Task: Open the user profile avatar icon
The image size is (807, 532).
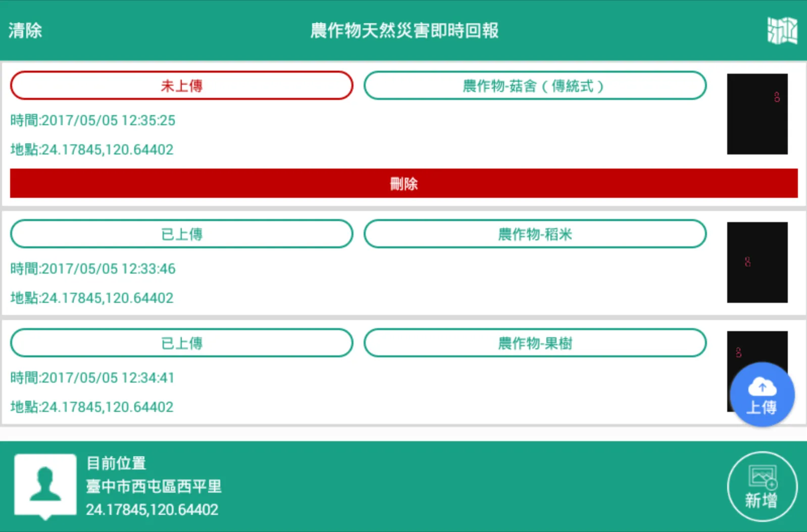Action: [45, 486]
